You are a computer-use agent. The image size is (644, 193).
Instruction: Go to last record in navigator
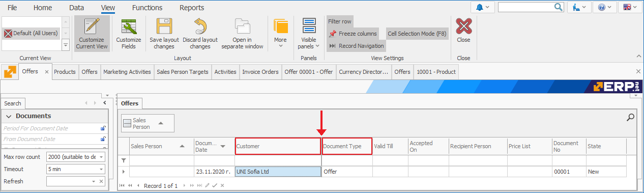pyautogui.click(x=199, y=186)
